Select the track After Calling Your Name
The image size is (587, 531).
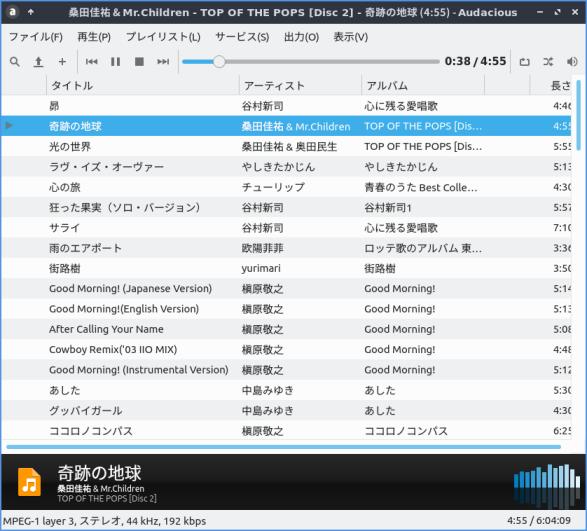coord(106,329)
